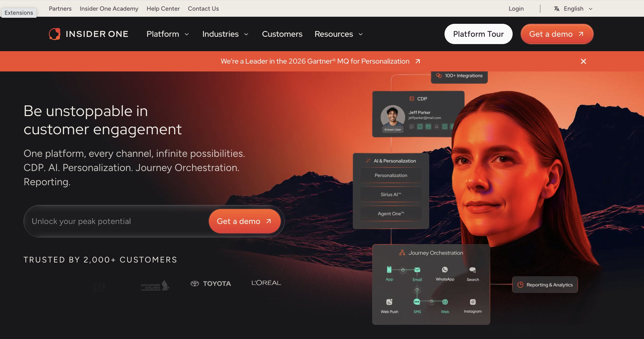Viewport: 644px width, 339px height.
Task: Click the Login link
Action: [516, 9]
